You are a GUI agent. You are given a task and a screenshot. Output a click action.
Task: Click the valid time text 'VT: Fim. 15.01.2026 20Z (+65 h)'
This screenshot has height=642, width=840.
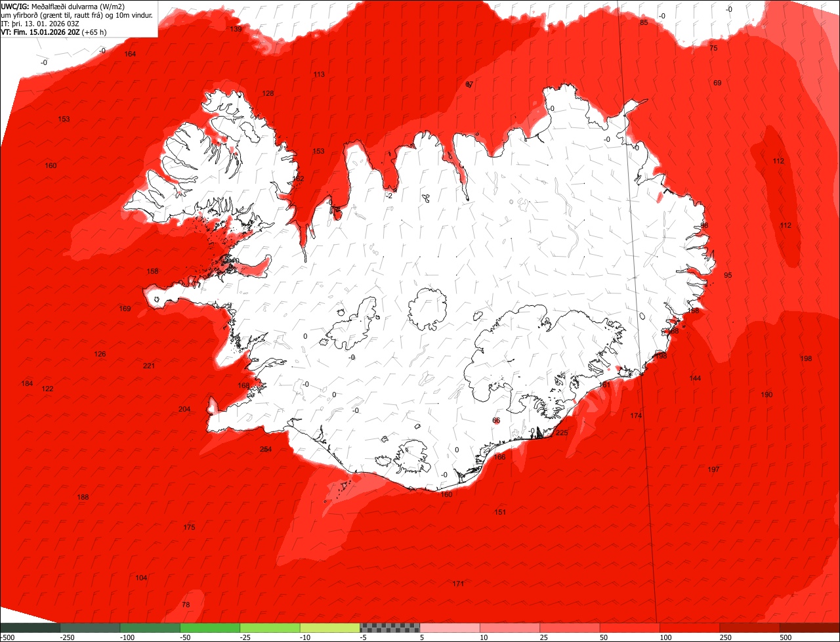[54, 32]
